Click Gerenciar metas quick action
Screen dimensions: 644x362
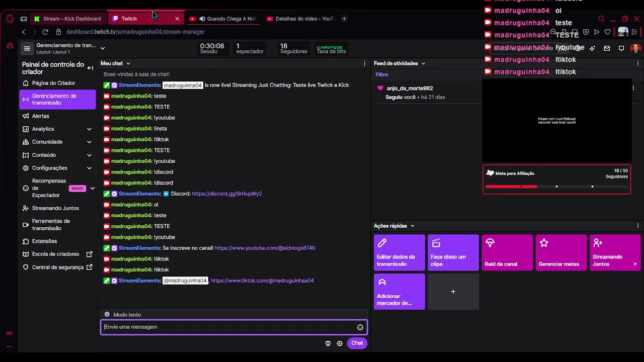point(561,252)
